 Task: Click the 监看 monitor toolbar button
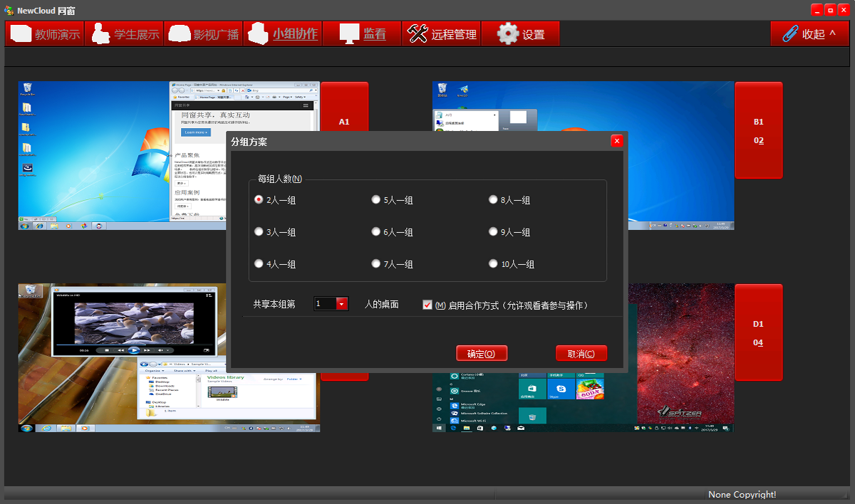[362, 33]
